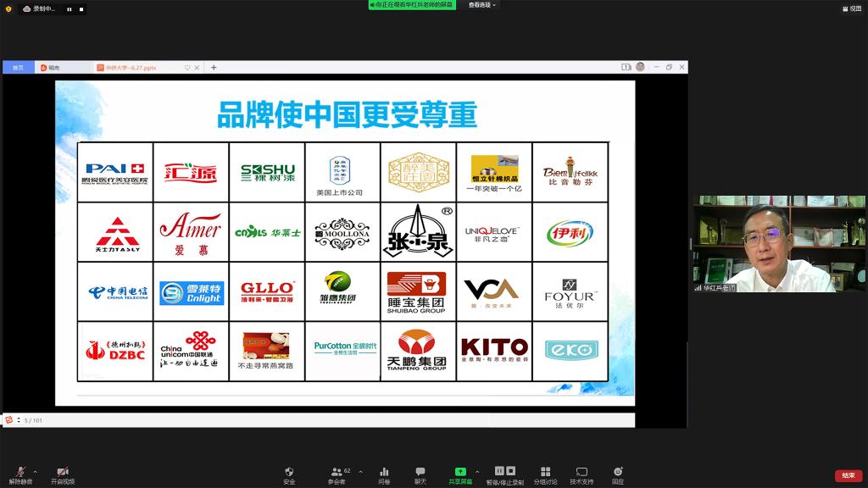This screenshot has width=868, height=488.
Task: Open 分组讨论 breakout rooms
Action: point(546,474)
